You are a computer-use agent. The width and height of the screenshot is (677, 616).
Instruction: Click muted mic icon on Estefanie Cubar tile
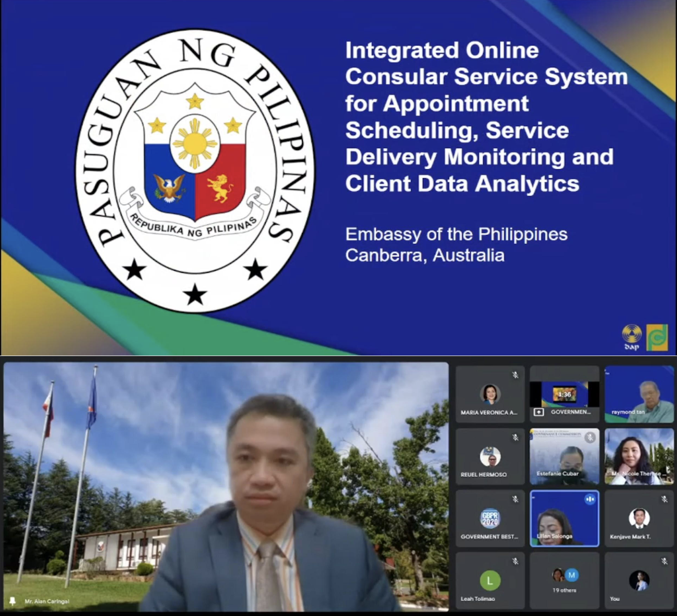click(x=590, y=438)
